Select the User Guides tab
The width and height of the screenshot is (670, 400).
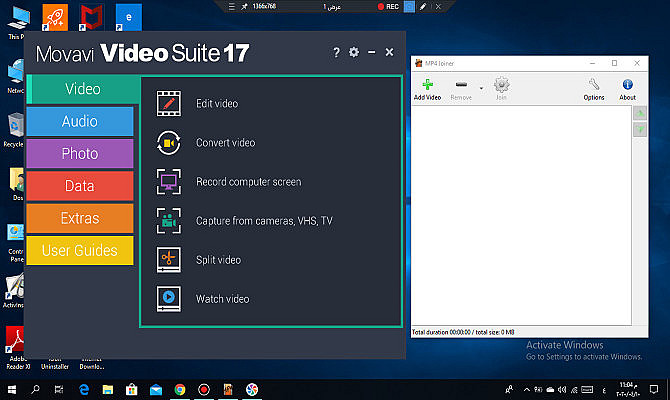click(x=80, y=250)
